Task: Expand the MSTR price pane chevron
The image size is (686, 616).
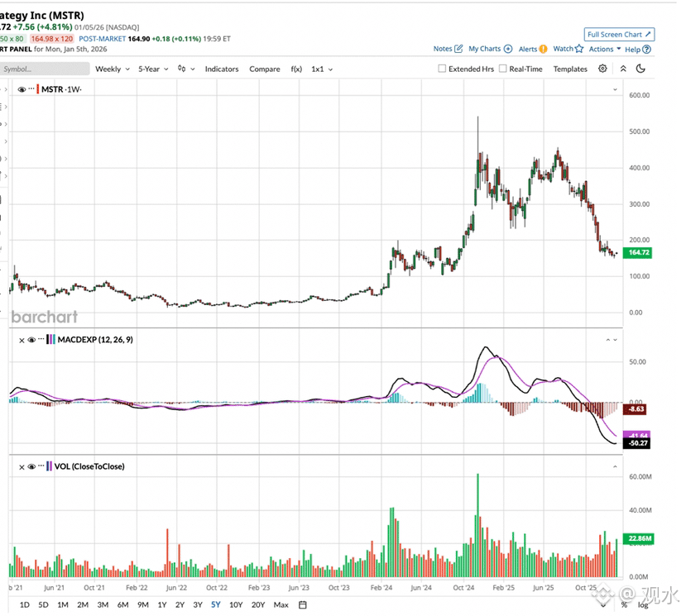Action: pos(615,89)
